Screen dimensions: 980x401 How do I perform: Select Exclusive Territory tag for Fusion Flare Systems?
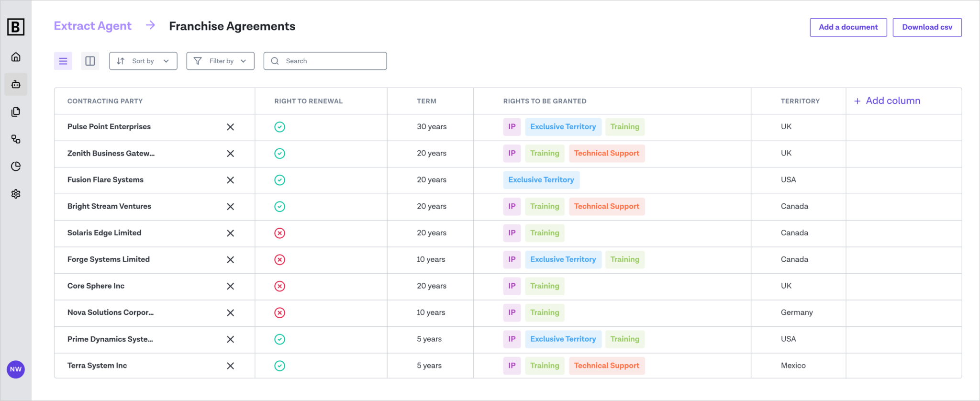[541, 180]
